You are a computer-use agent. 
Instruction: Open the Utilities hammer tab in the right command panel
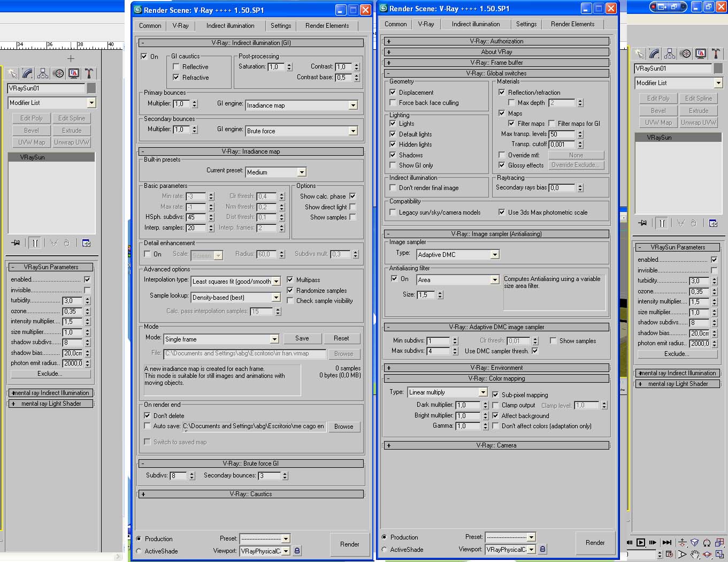pyautogui.click(x=716, y=54)
